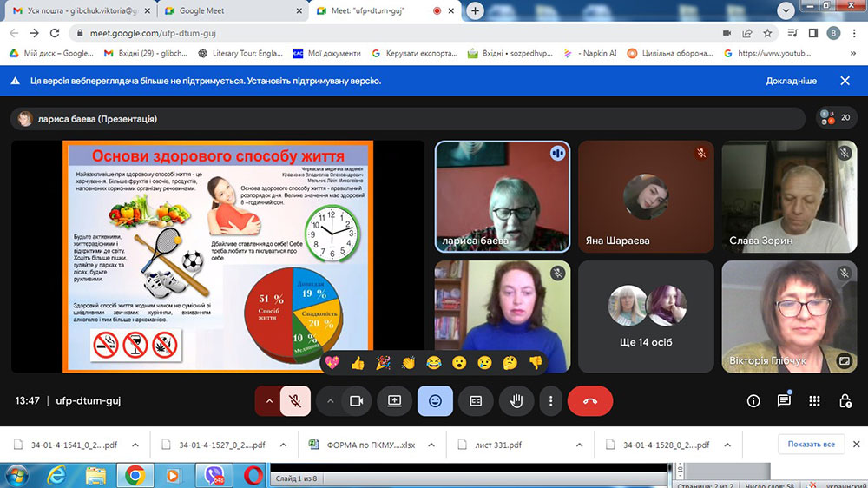868x488 pixels.
Task: Click the Докладніше link in banner
Action: pyautogui.click(x=791, y=81)
